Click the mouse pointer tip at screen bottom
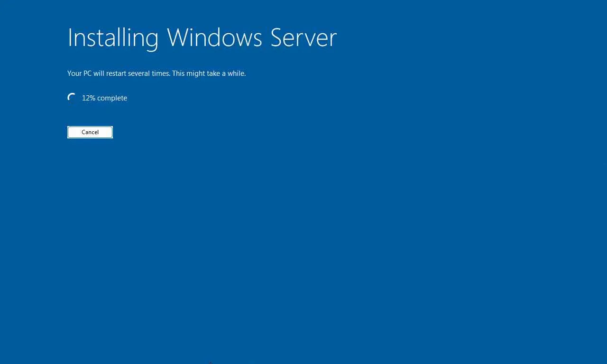The height and width of the screenshot is (364, 607). 210,363
